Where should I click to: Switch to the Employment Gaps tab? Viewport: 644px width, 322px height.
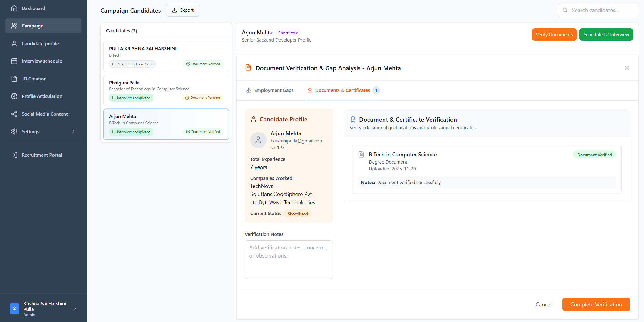pos(270,90)
